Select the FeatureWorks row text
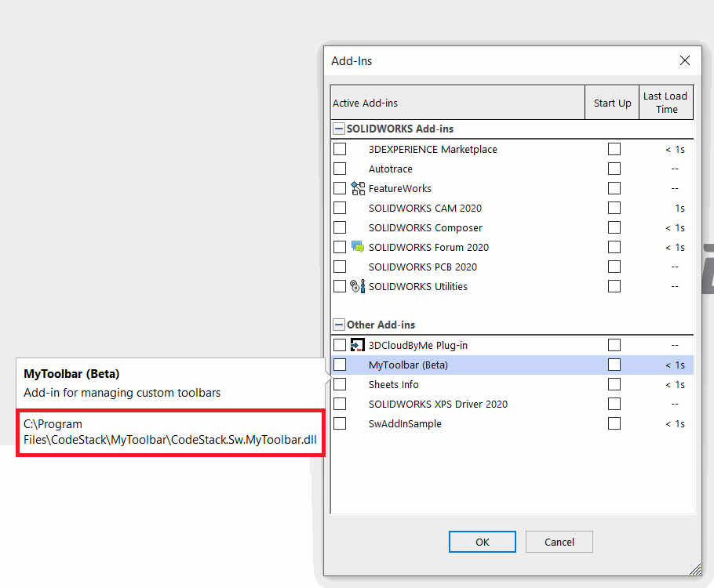714x588 pixels. [x=400, y=188]
